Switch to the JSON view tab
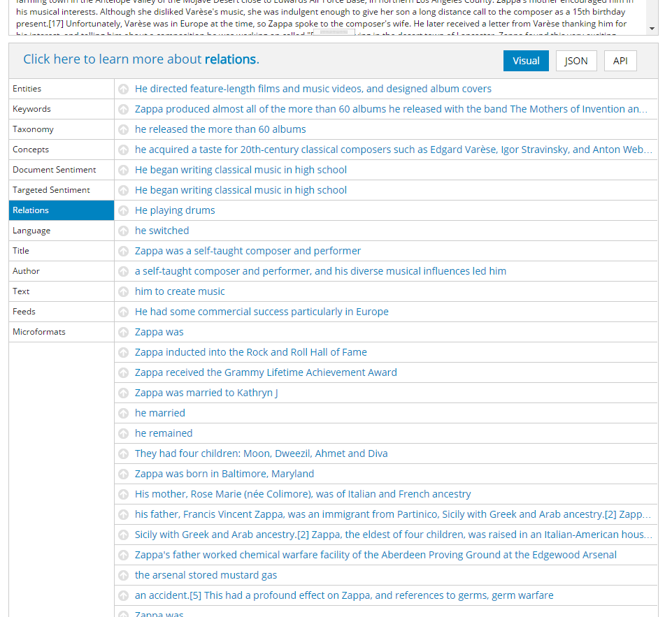The image size is (672, 617). [576, 61]
